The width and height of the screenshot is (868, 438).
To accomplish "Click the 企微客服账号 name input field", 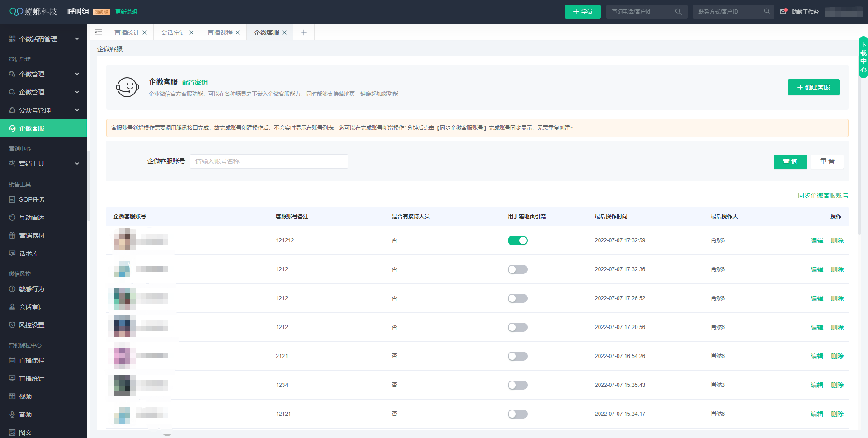I will click(x=269, y=161).
